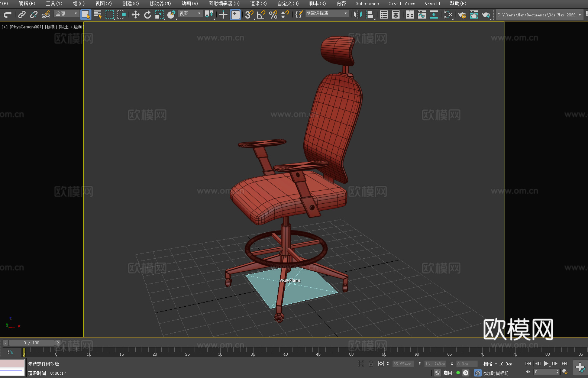
Task: Click the X coordinate input field
Action: tap(403, 364)
